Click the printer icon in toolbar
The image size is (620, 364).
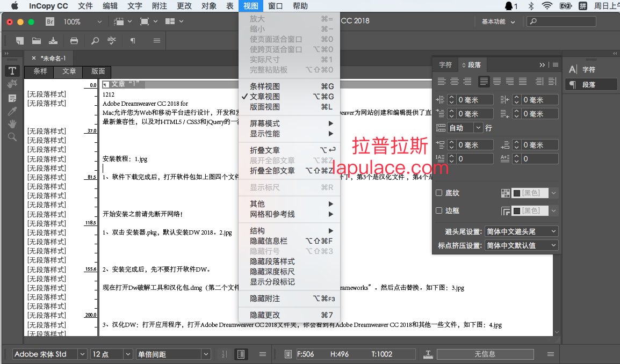click(x=74, y=40)
